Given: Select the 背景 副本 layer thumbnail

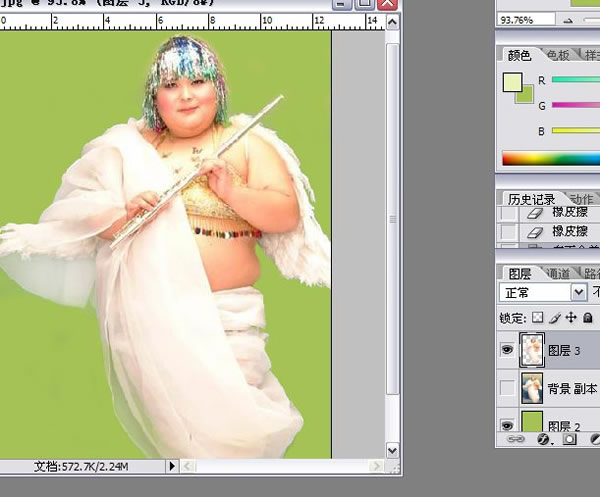Looking at the screenshot, I should (532, 388).
